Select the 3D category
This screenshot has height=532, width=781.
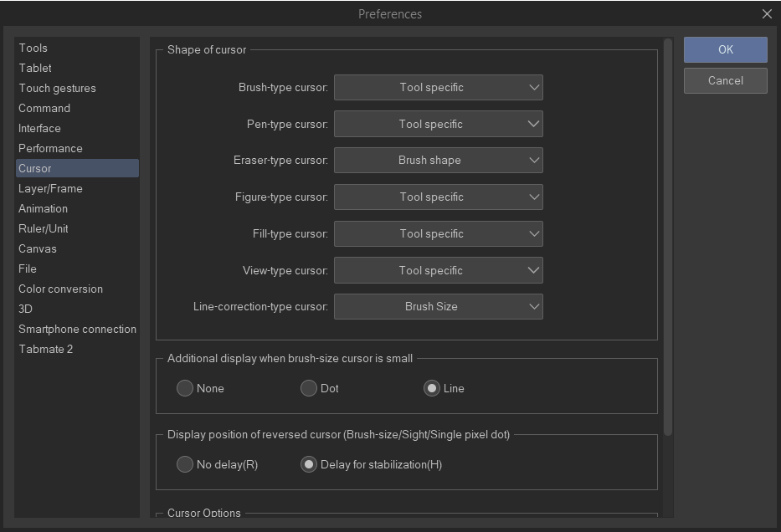click(77, 309)
